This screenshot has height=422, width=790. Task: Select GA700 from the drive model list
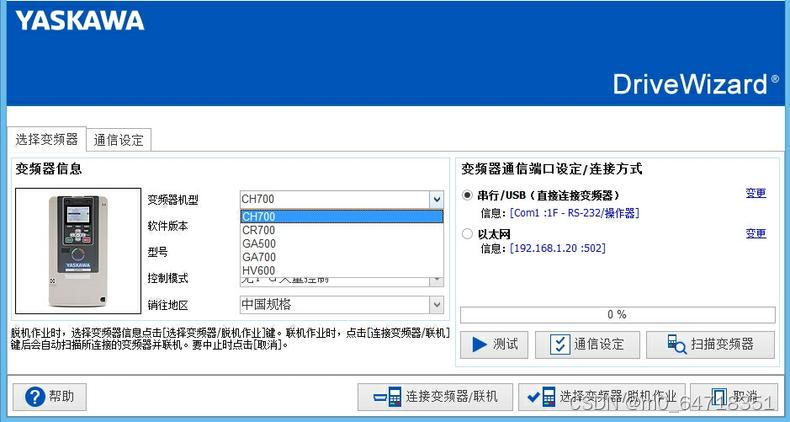[342, 257]
